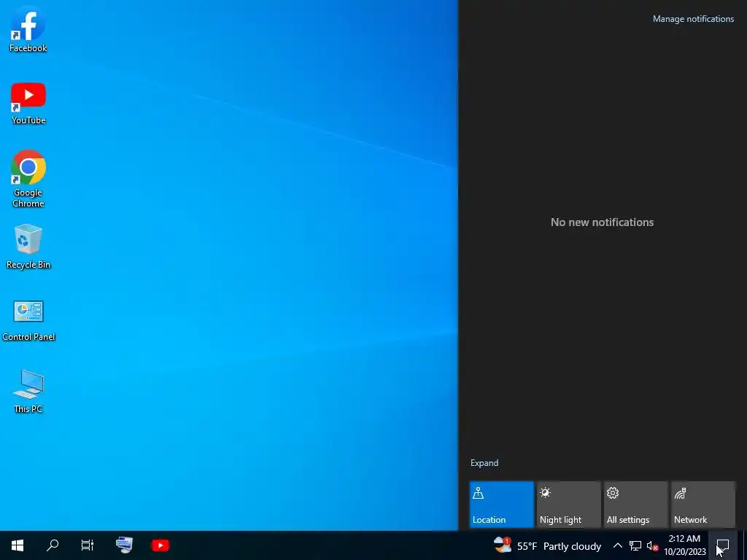Expand the quick actions panel
747x560 pixels.
pos(484,463)
